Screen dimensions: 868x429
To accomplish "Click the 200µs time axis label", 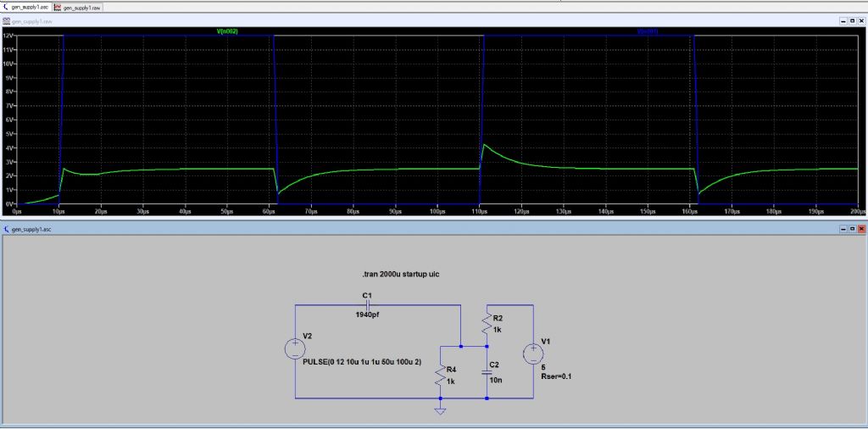I will coord(858,211).
